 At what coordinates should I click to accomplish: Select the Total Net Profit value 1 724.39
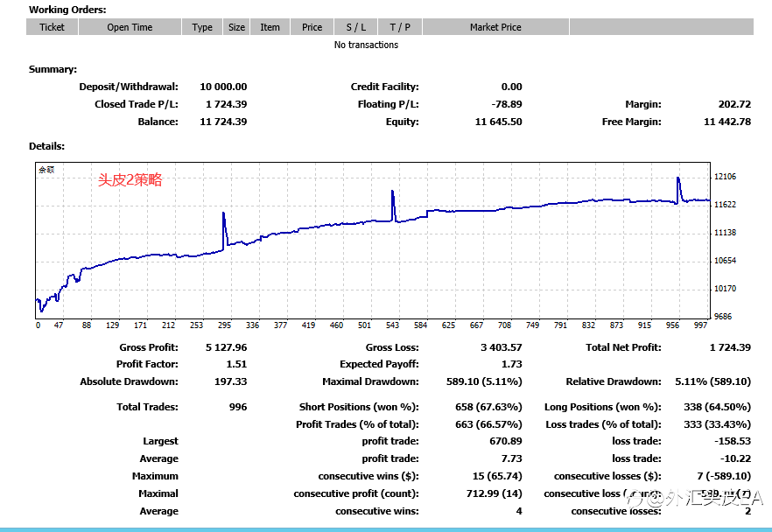coord(730,347)
